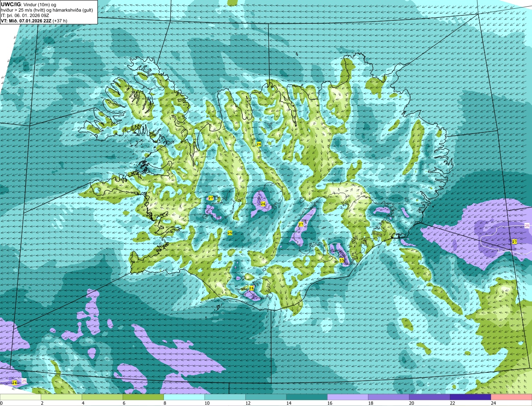Select the 8–10 m/s pale cyan swatch
Image resolution: width=532 pixels, height=406 pixels.
click(x=185, y=397)
